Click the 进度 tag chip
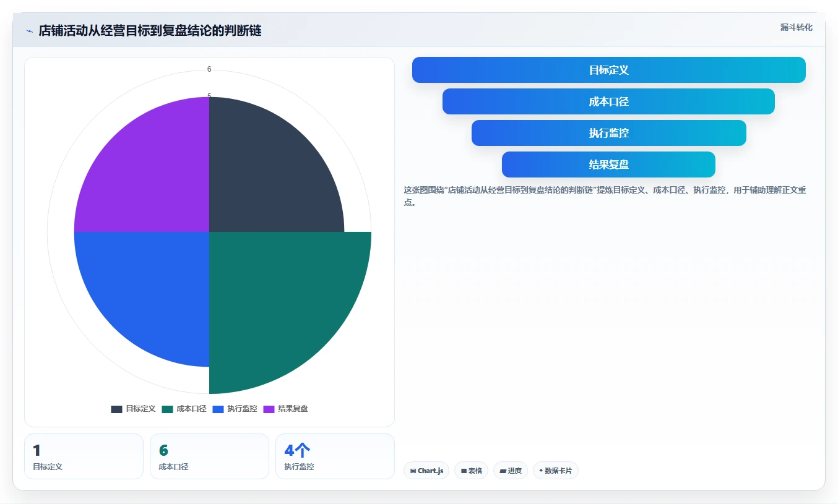The width and height of the screenshot is (838, 504). point(511,471)
